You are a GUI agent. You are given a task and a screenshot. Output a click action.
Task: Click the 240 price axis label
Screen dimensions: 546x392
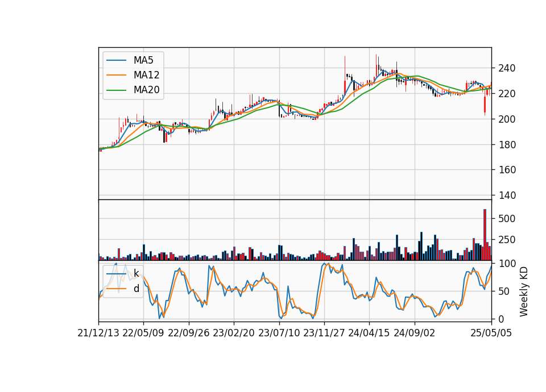[x=507, y=68]
